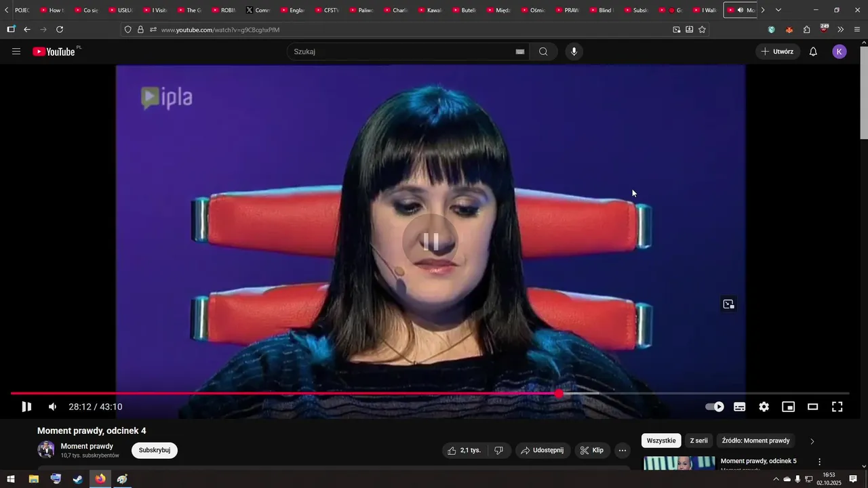
Task: Switch to the X Comm browser tab
Action: (x=258, y=10)
